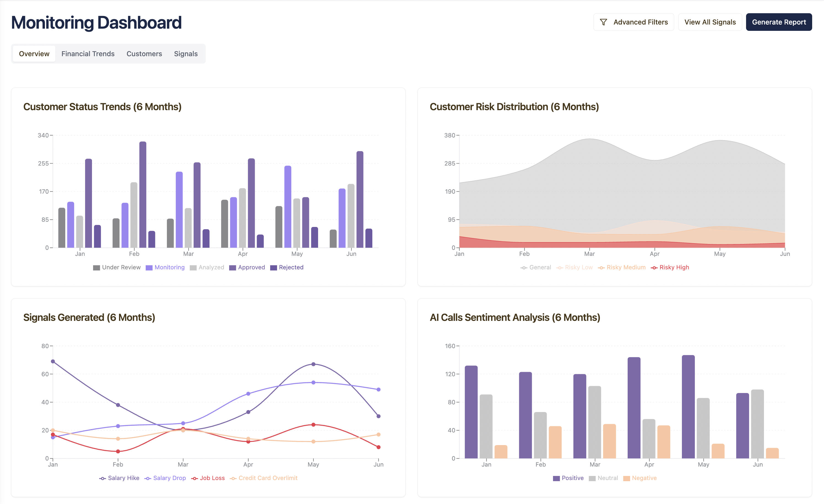Toggle the Rejected series visibility
824x504 pixels.
pos(287,267)
